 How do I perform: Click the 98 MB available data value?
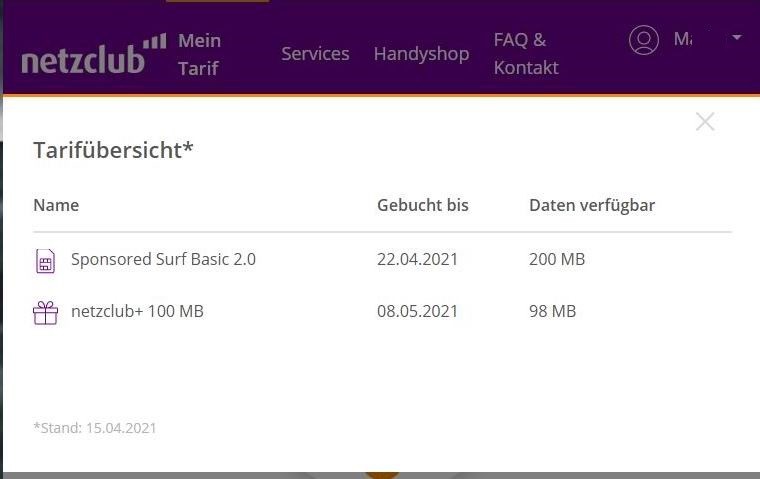point(553,311)
